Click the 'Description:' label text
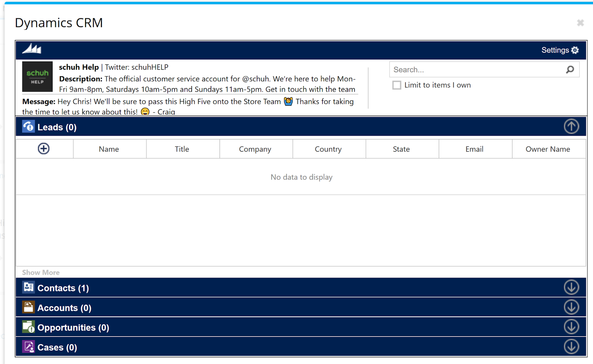The image size is (593, 364). (81, 79)
